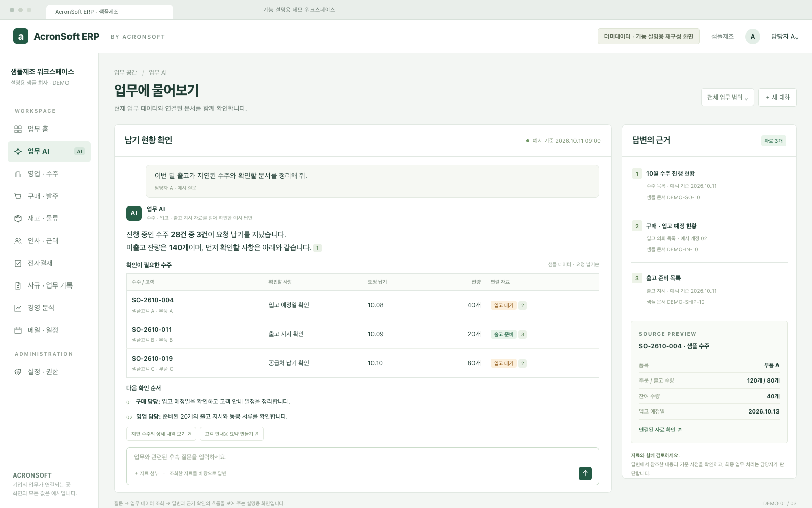This screenshot has height=508, width=812.
Task: Click 고객 안내용 요약 만들기 button
Action: point(231,434)
